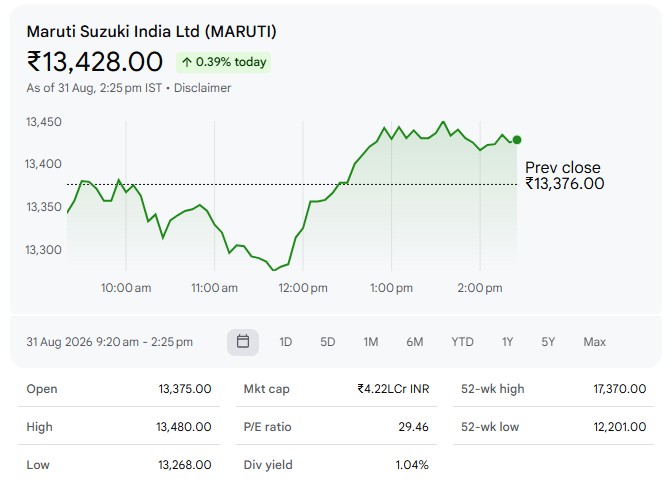672x485 pixels.
Task: Click the Mkt cap label
Action: [266, 389]
